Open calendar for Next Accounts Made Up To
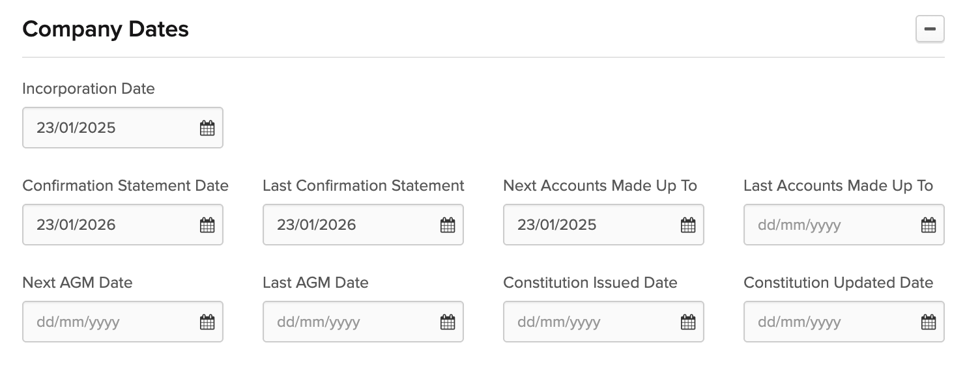This screenshot has width=980, height=375. [688, 225]
